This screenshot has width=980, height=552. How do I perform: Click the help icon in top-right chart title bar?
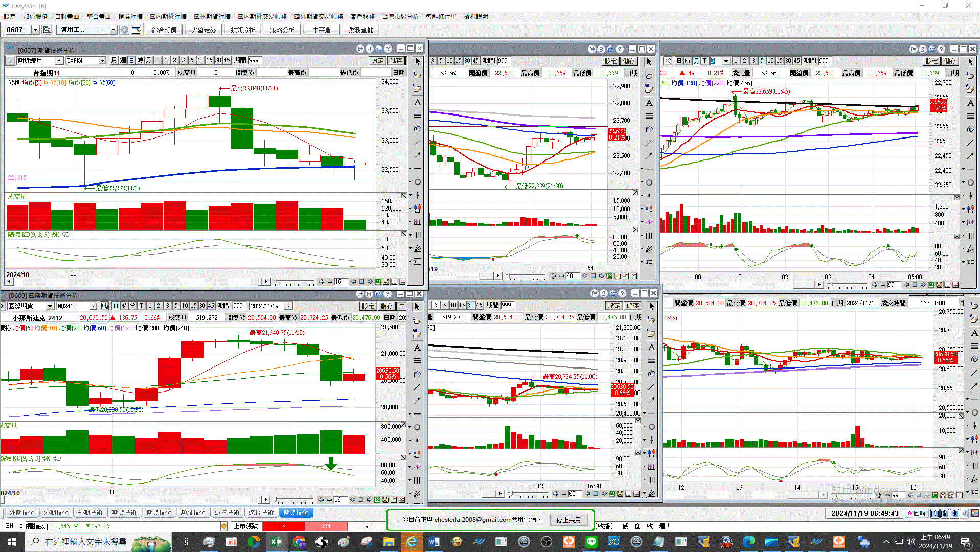coord(941,49)
